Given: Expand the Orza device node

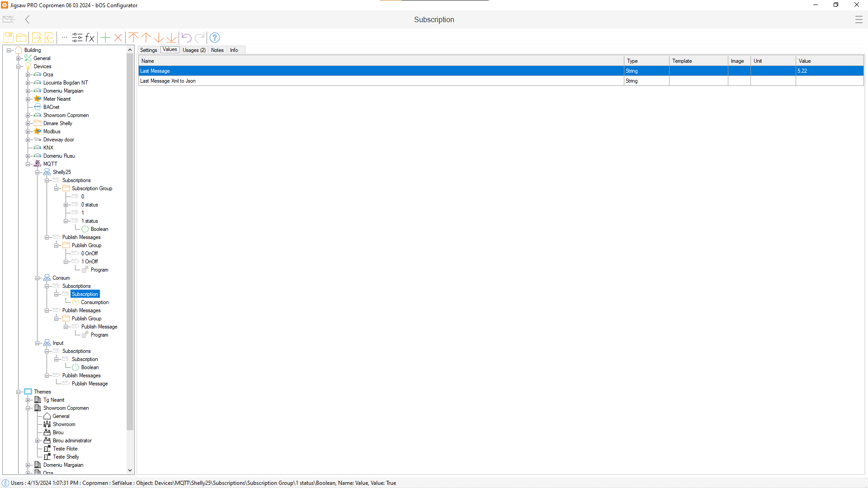Looking at the screenshot, I should click(x=28, y=75).
